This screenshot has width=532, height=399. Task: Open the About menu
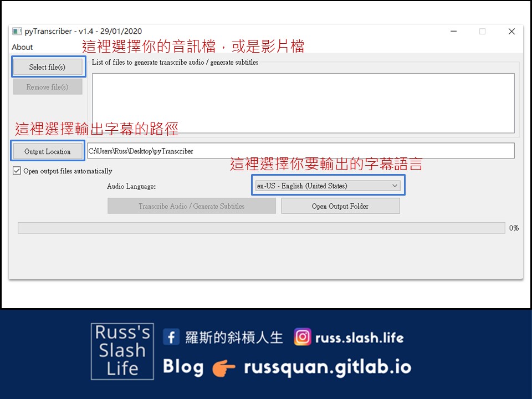click(23, 47)
